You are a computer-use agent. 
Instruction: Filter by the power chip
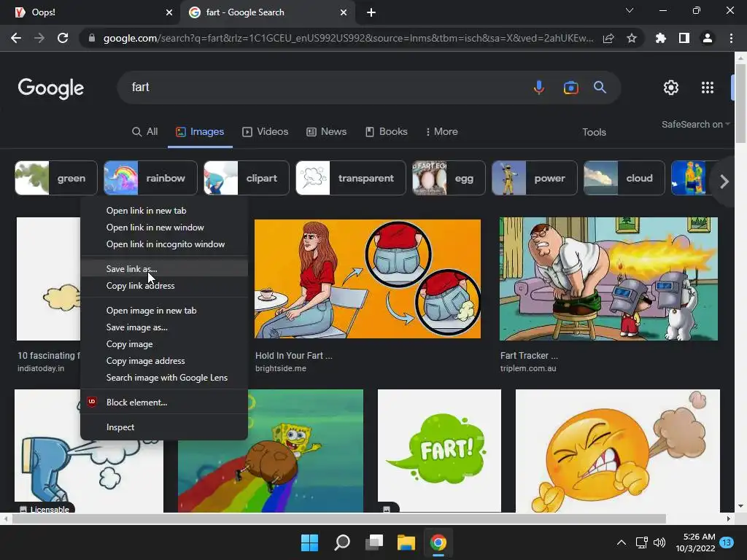coord(535,178)
